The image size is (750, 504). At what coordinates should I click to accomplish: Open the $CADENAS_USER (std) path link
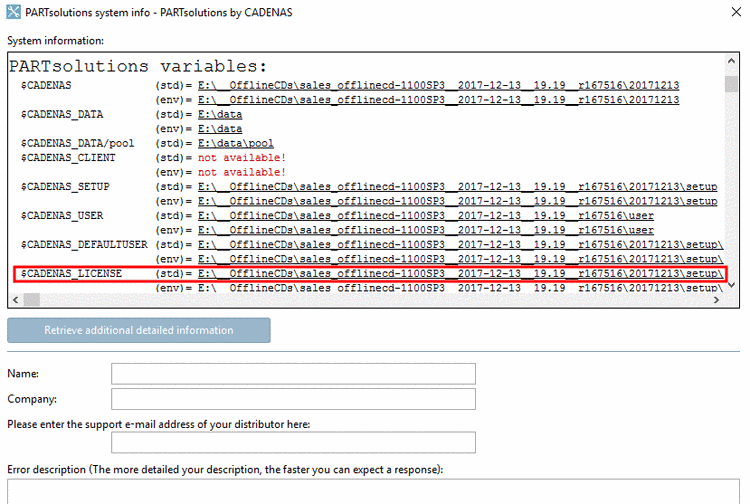point(426,216)
